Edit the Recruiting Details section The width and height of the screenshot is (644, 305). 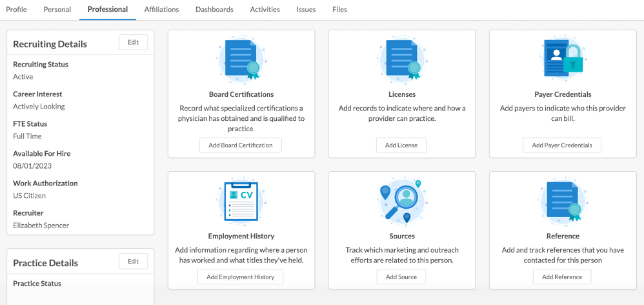pyautogui.click(x=133, y=42)
